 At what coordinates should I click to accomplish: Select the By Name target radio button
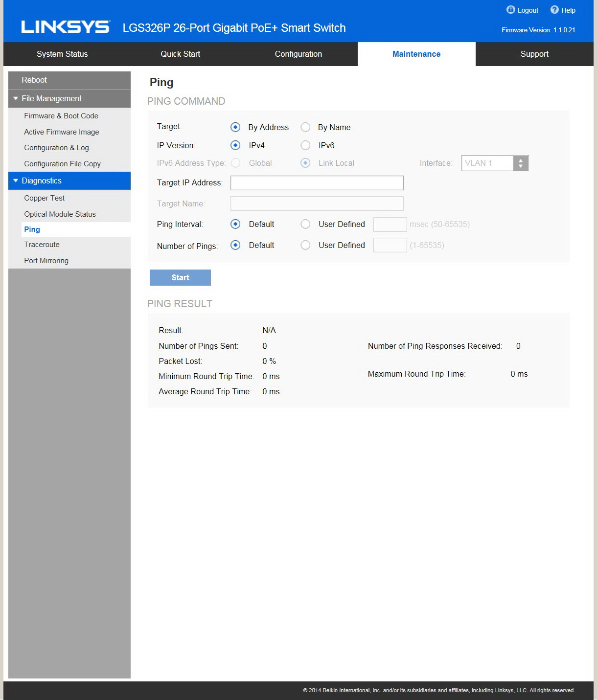pyautogui.click(x=305, y=127)
